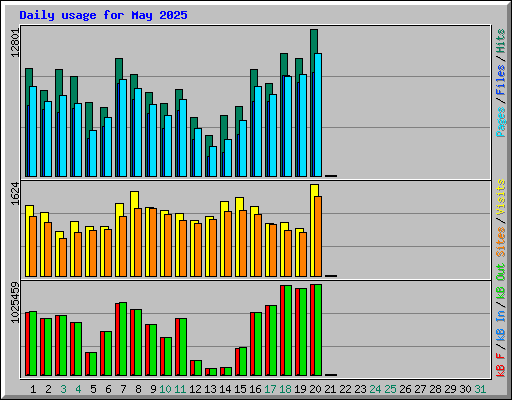Click the 12801 hits axis value

coord(16,43)
